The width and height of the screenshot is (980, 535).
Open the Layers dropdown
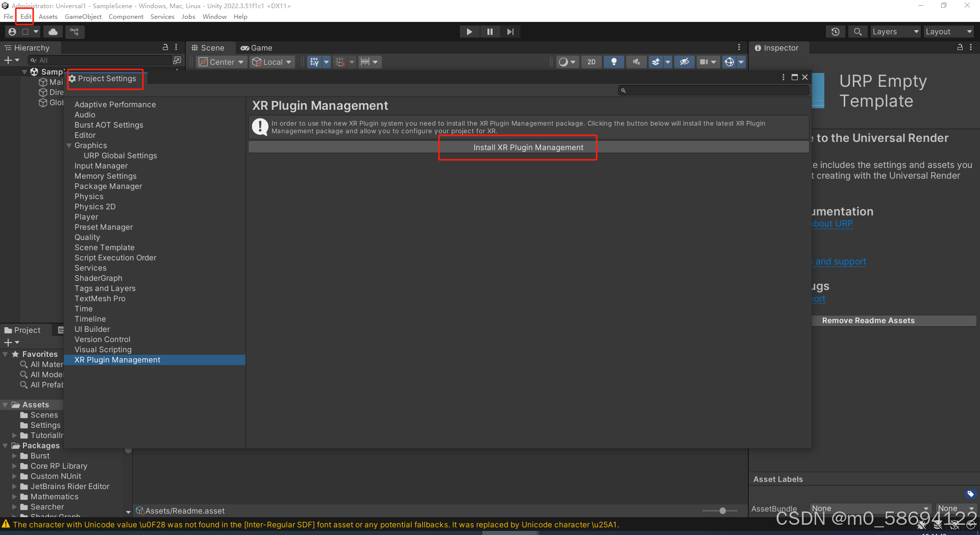(x=895, y=31)
